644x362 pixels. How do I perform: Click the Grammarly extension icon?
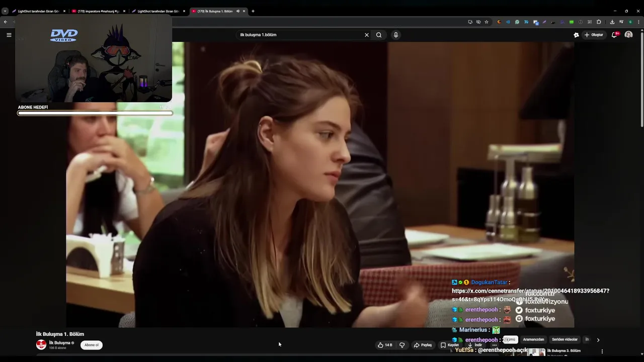click(517, 22)
